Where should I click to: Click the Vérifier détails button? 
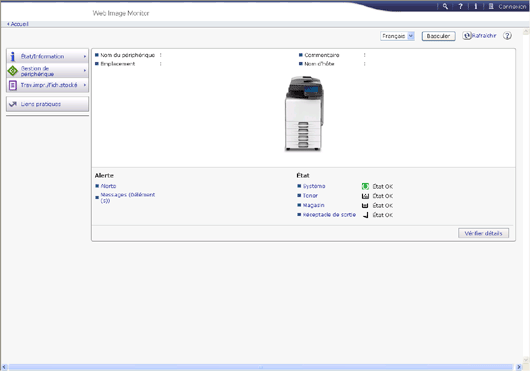click(x=483, y=233)
